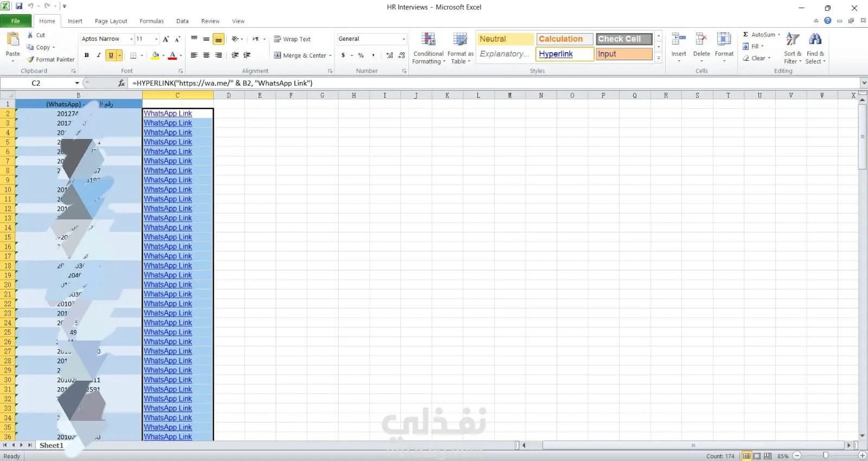Switch to Page Layout view in status bar
Viewport: 868px width, 461px height.
(757, 456)
